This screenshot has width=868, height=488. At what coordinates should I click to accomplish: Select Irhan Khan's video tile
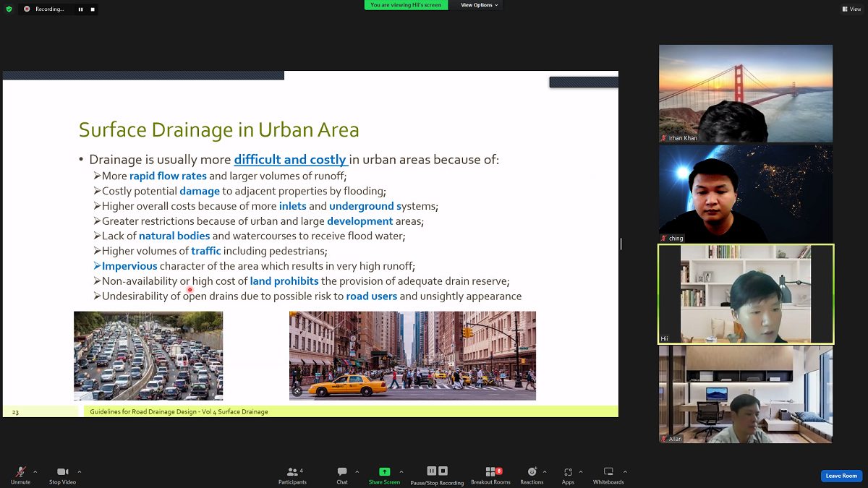click(746, 93)
